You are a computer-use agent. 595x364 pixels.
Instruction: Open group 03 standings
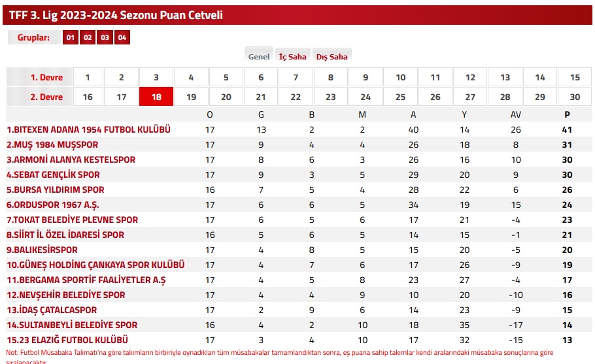[105, 37]
